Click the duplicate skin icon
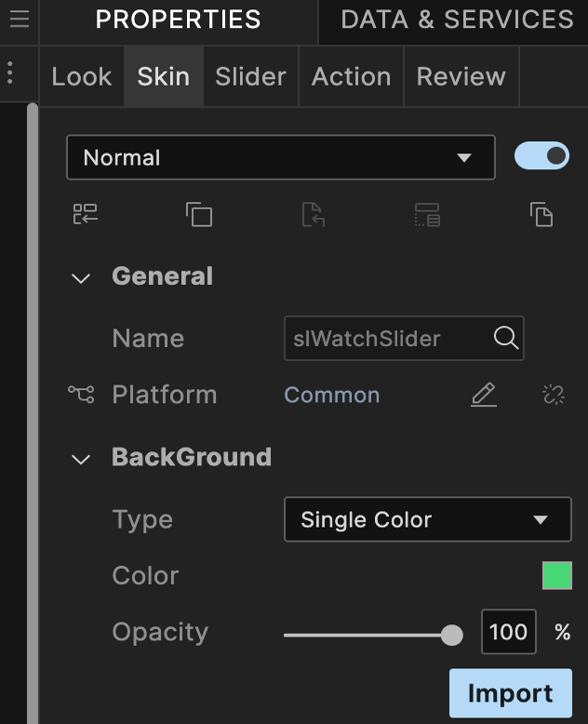 199,215
